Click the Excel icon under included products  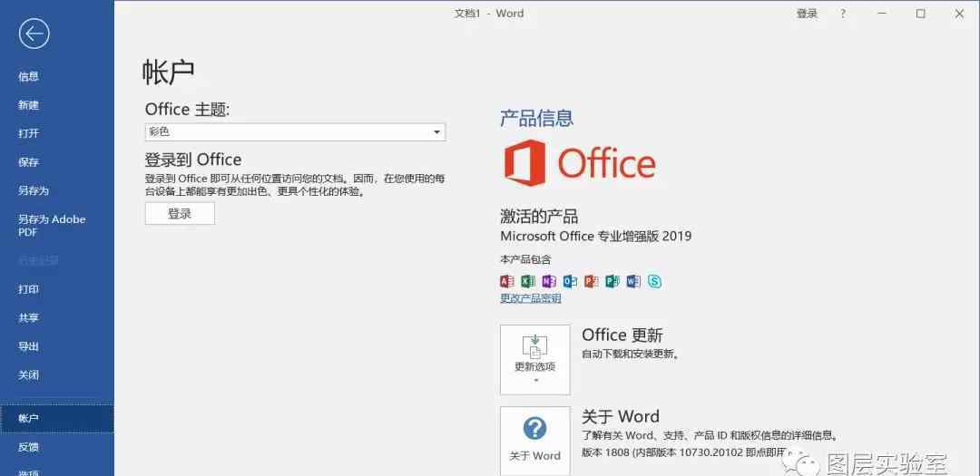[528, 281]
